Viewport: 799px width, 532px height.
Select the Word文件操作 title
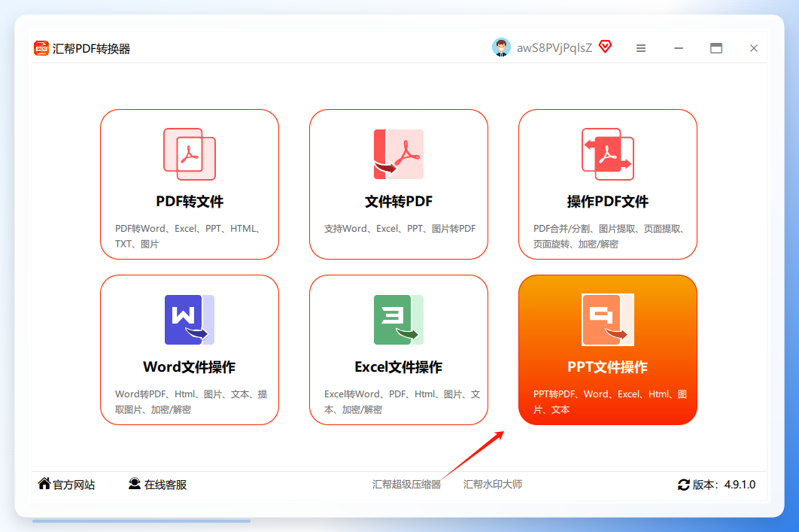click(190, 367)
